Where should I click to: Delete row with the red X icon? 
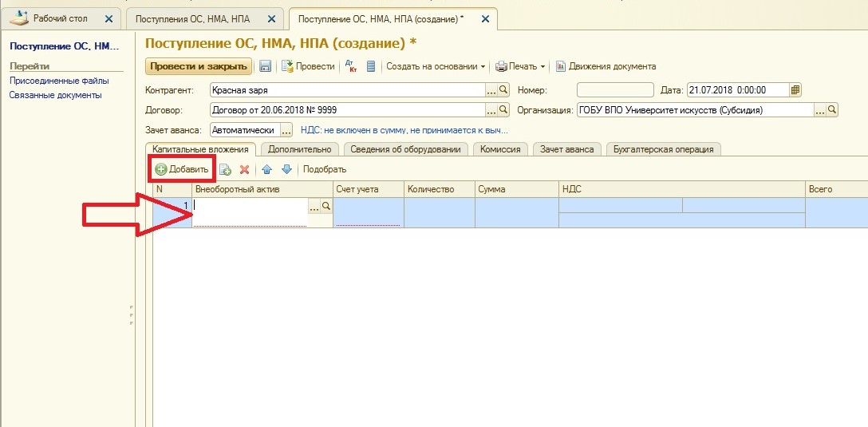point(245,169)
